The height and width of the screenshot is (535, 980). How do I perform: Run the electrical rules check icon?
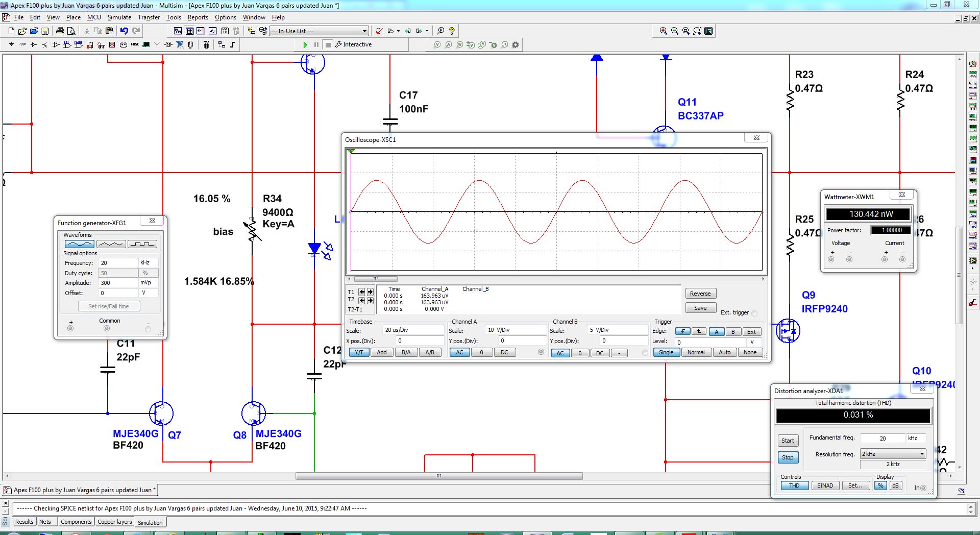[x=379, y=31]
